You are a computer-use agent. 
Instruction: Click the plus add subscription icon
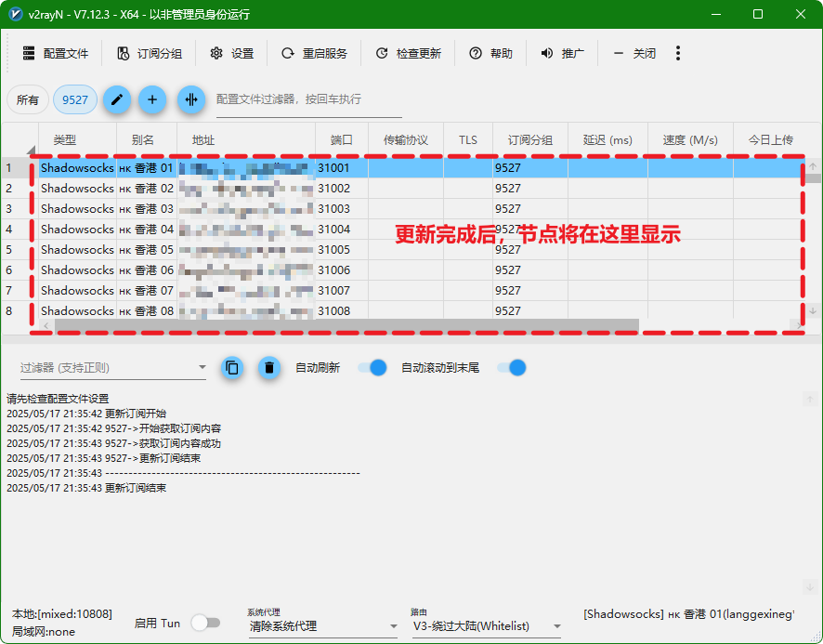coord(152,99)
